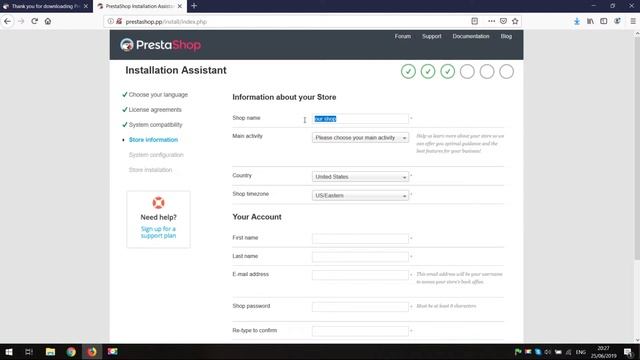Click the Last name input field
Image resolution: width=640 pixels, height=360 pixels.
pyautogui.click(x=360, y=257)
